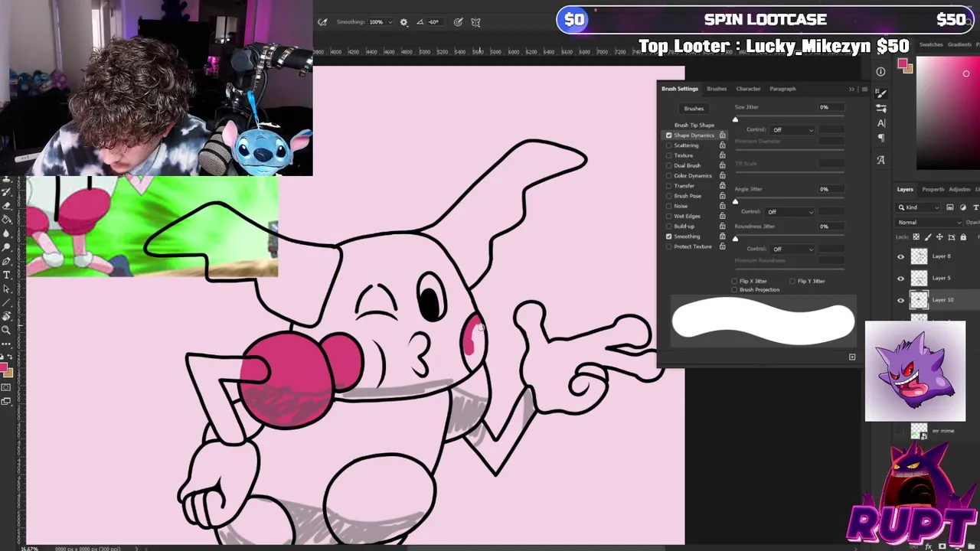Open the Smoothing percentage dropdown

point(390,22)
